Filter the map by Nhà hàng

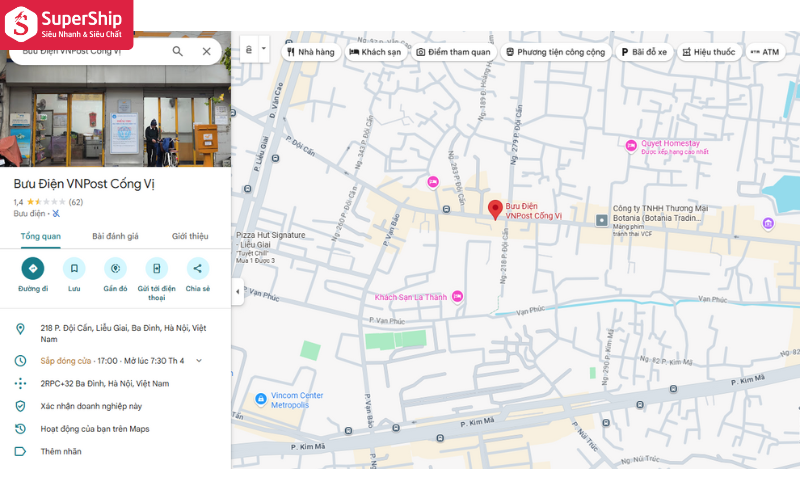point(311,52)
